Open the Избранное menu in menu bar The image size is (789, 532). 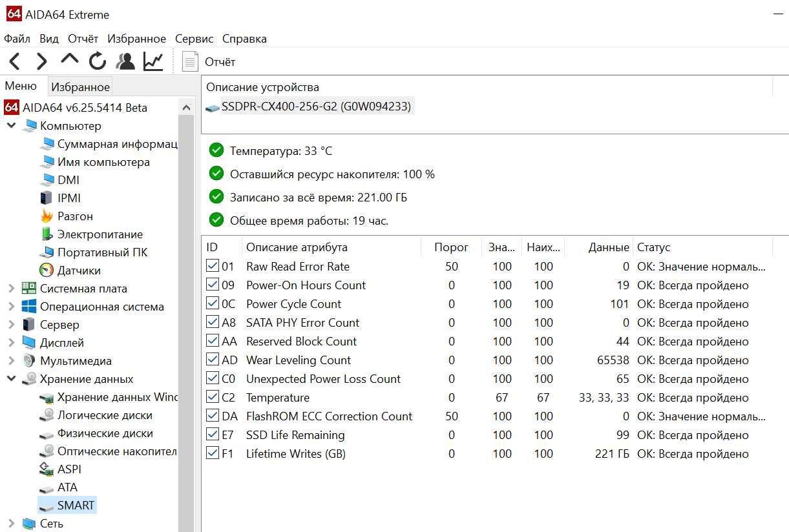coord(136,39)
